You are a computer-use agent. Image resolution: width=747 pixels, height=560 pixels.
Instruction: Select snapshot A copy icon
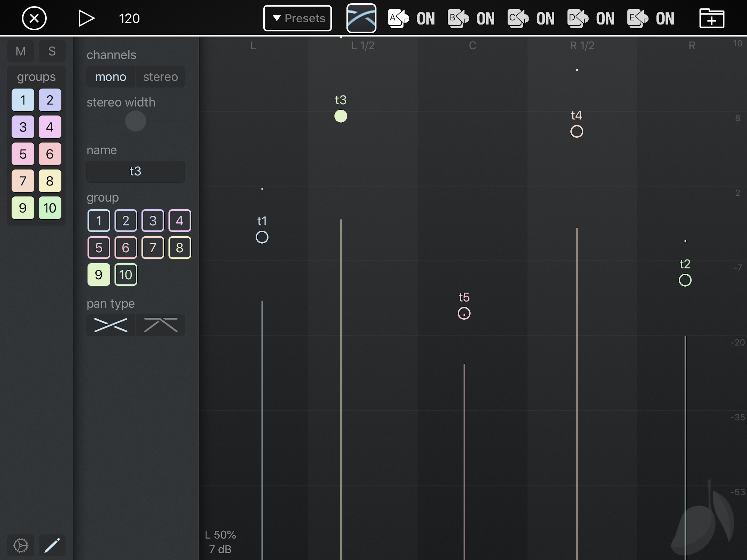[x=398, y=18]
